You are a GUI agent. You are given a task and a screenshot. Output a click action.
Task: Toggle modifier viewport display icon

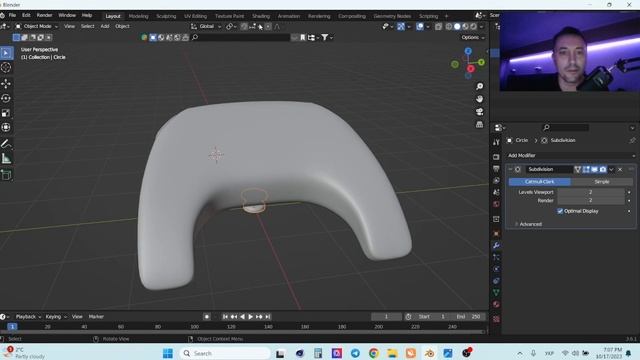[x=595, y=169]
